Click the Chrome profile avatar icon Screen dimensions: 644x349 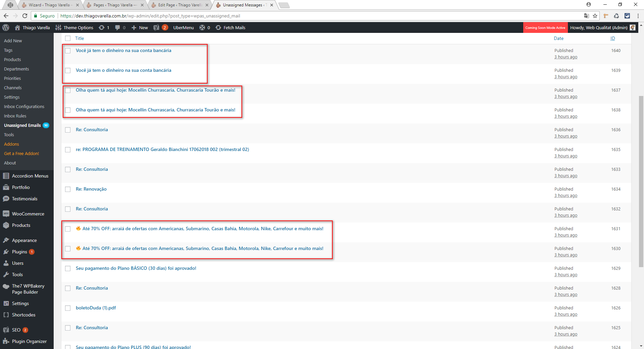pyautogui.click(x=589, y=4)
